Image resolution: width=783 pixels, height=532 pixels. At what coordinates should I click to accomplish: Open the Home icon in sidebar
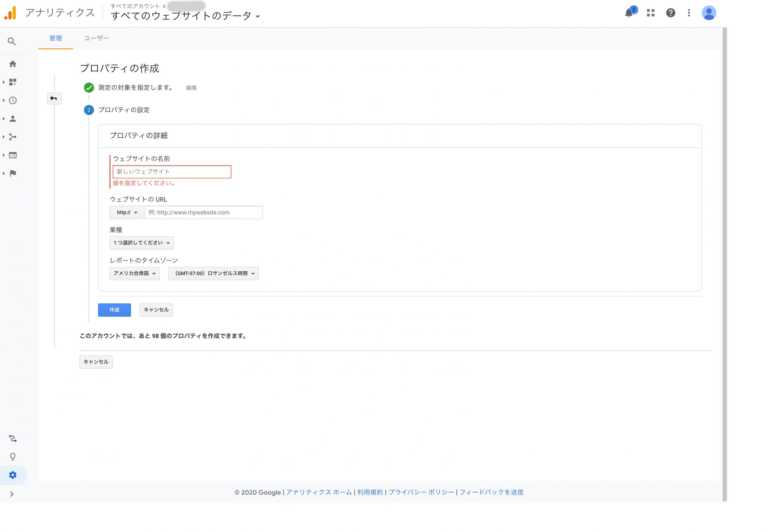(13, 64)
